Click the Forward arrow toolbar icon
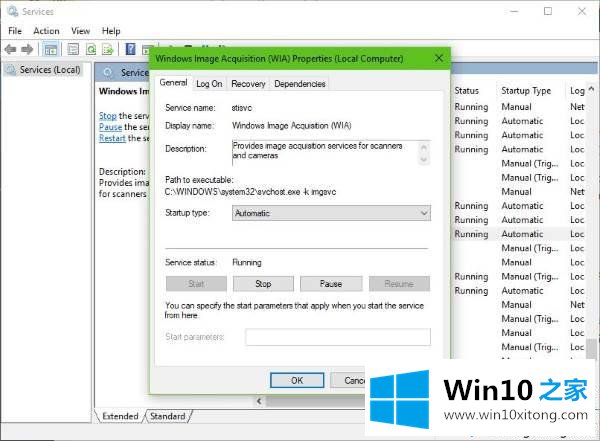The width and height of the screenshot is (600, 441). coord(27,49)
